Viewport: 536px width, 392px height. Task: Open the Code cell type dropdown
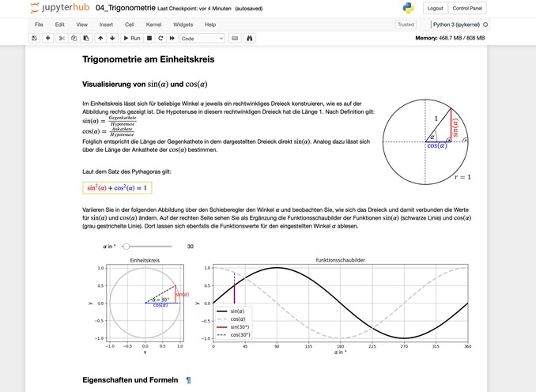(x=203, y=38)
